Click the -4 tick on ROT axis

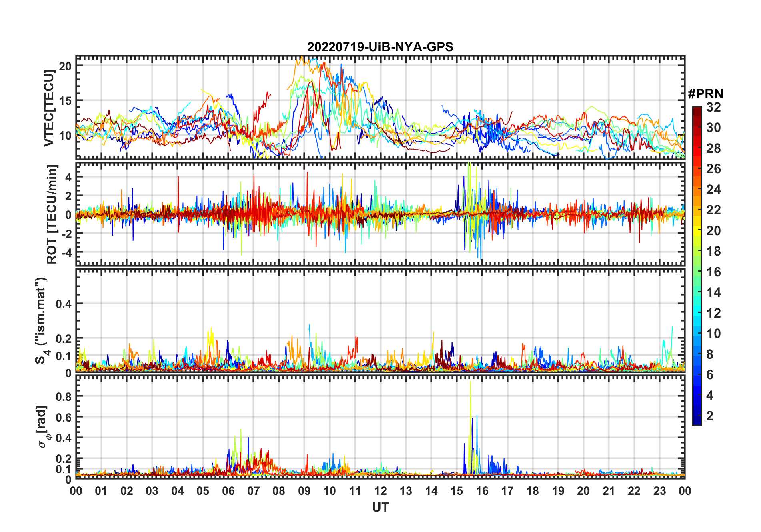pos(66,253)
